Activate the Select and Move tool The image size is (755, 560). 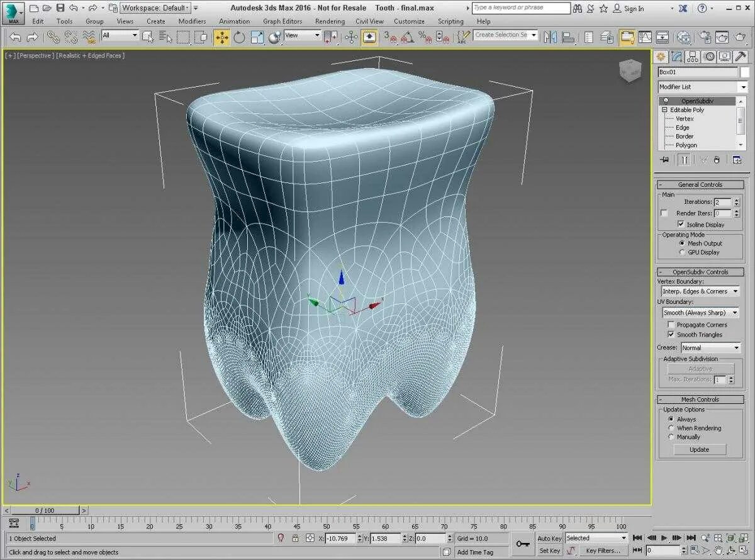221,36
